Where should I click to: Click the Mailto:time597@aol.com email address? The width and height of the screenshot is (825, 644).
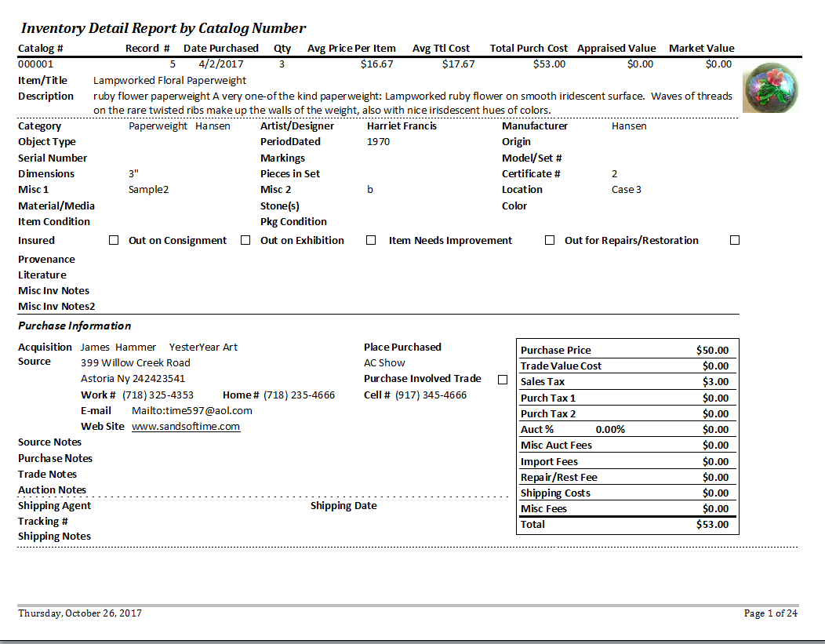point(192,411)
